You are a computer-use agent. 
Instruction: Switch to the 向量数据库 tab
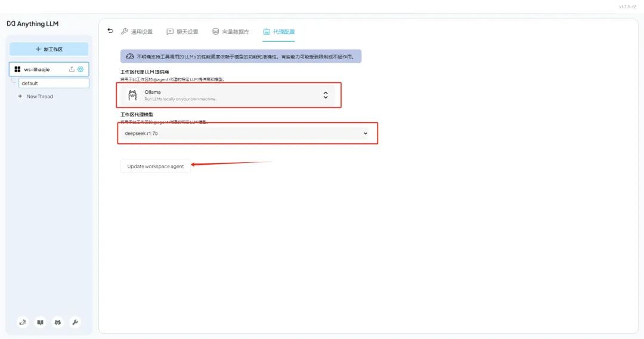coord(231,32)
